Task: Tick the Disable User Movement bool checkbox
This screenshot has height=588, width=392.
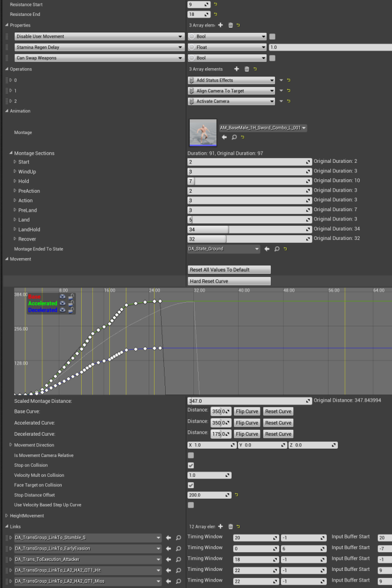Action: pos(272,36)
